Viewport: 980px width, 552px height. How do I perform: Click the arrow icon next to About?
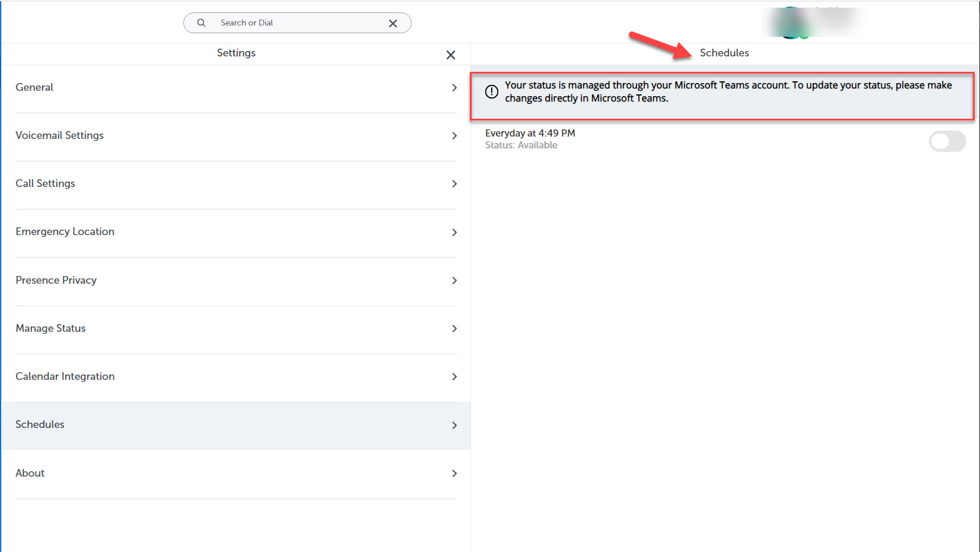point(454,474)
